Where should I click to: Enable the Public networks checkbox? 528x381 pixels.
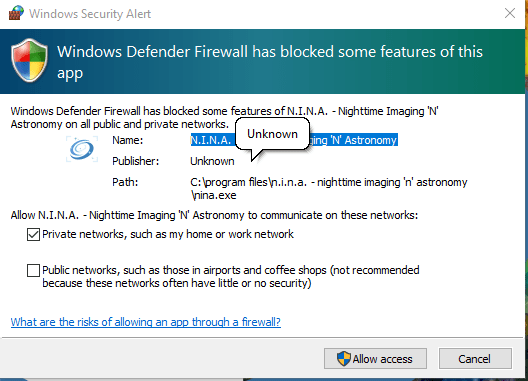[x=33, y=271]
